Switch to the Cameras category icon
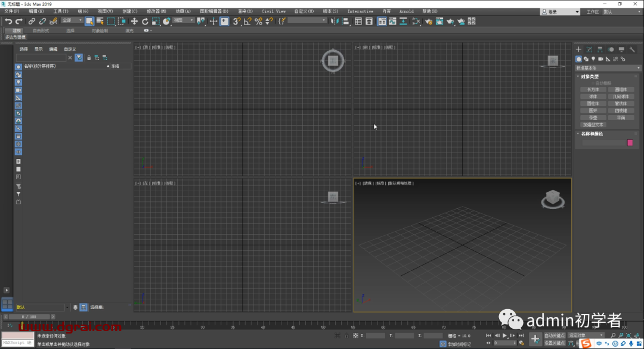Viewport: 644px width, 349px height. pyautogui.click(x=601, y=59)
